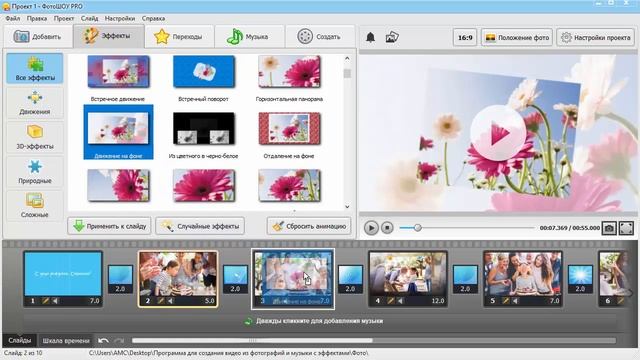This screenshot has width=640, height=360.
Task: Toggle fullscreen preview icon
Action: (626, 228)
